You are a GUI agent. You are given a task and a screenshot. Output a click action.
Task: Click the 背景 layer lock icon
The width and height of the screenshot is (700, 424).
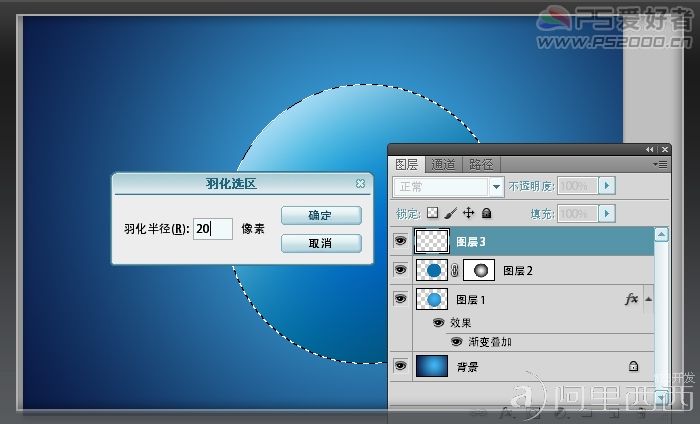coord(633,366)
